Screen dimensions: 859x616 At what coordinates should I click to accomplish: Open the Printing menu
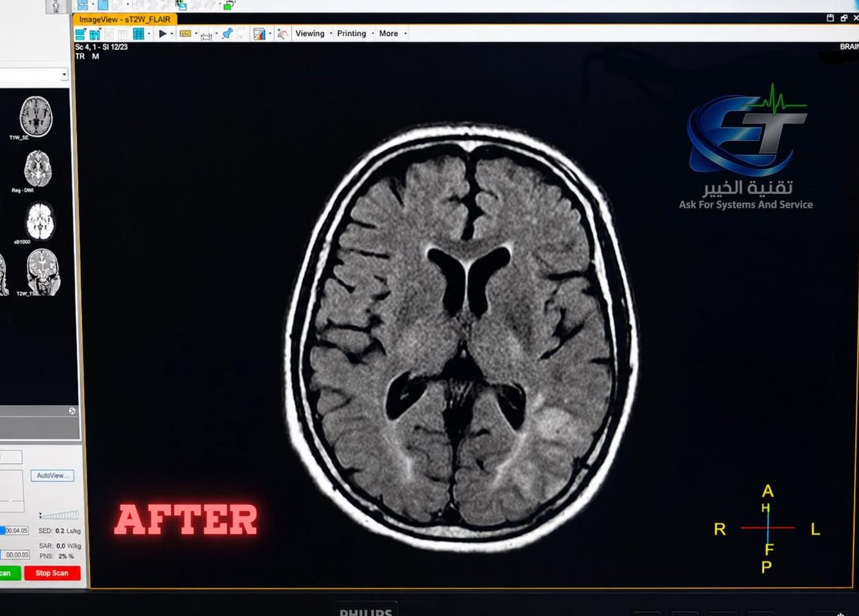[x=352, y=33]
